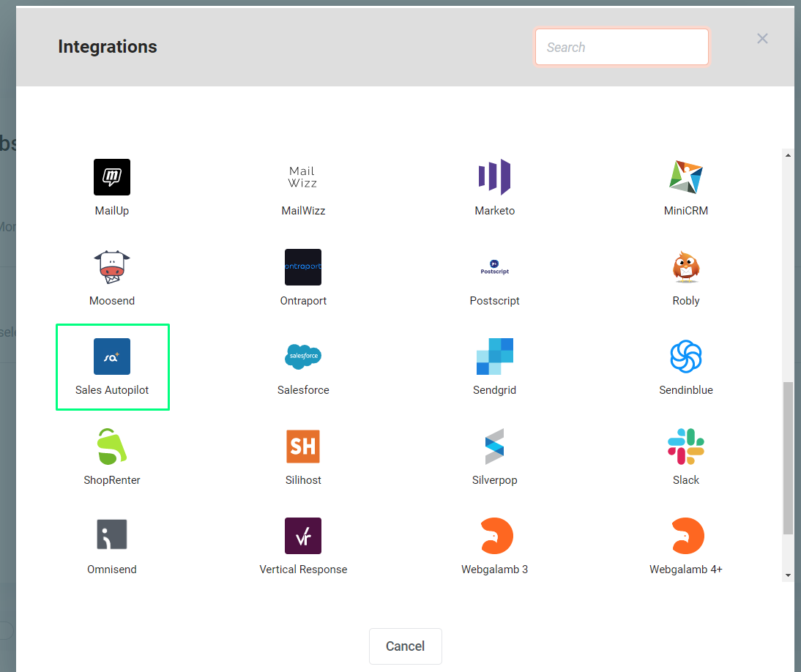Image resolution: width=801 pixels, height=672 pixels.
Task: Click the Moosend label text
Action: tap(112, 301)
